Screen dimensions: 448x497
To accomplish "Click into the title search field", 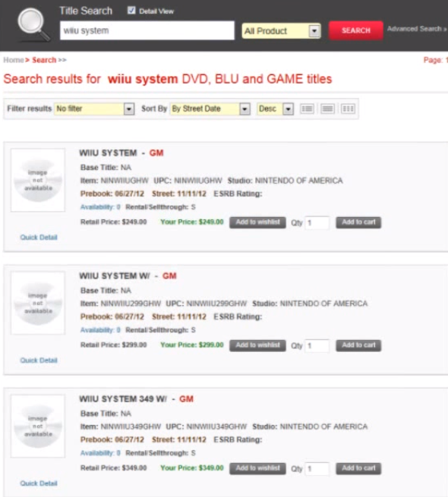I will [147, 30].
